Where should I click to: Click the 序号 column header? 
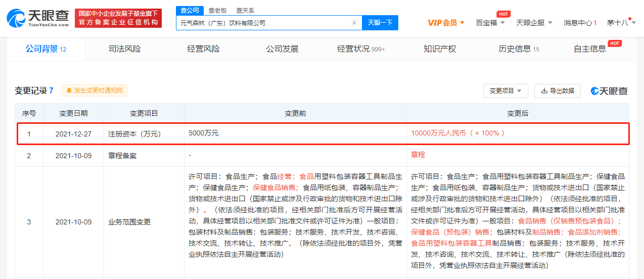(x=29, y=113)
